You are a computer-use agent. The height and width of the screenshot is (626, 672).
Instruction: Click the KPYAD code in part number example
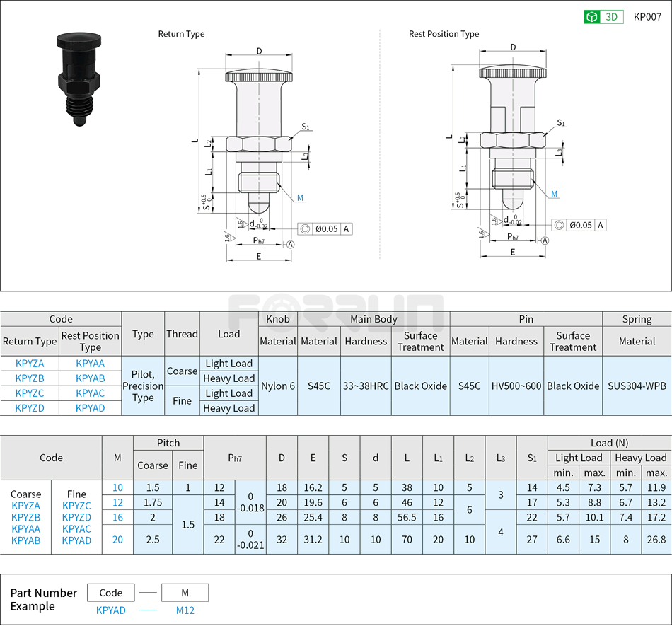coord(110,610)
